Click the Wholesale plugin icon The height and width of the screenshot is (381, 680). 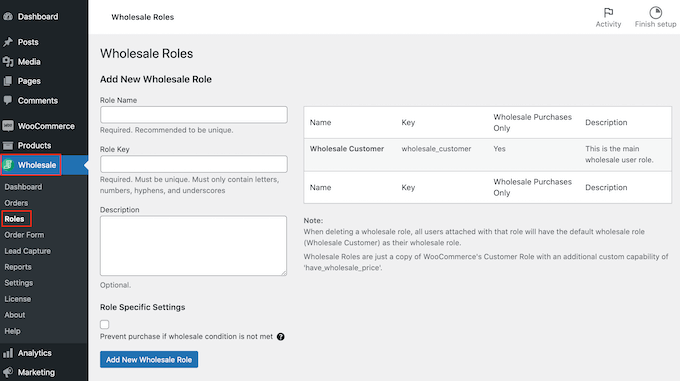coord(8,165)
